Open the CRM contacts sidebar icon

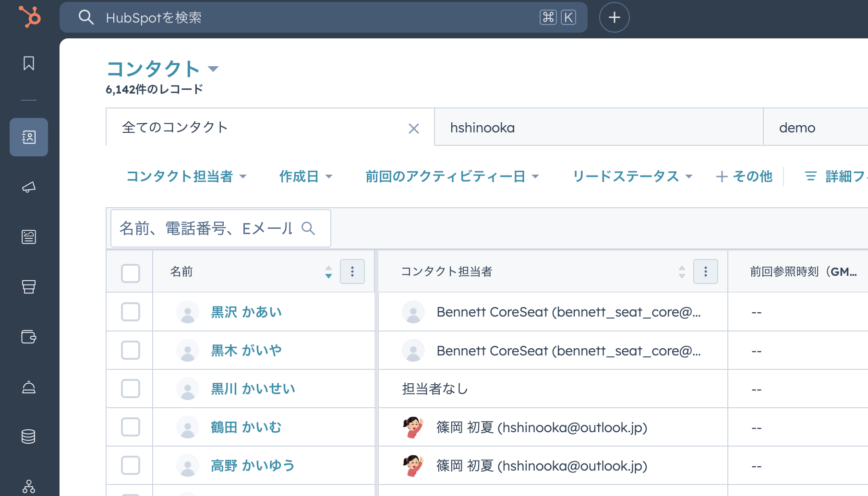29,137
